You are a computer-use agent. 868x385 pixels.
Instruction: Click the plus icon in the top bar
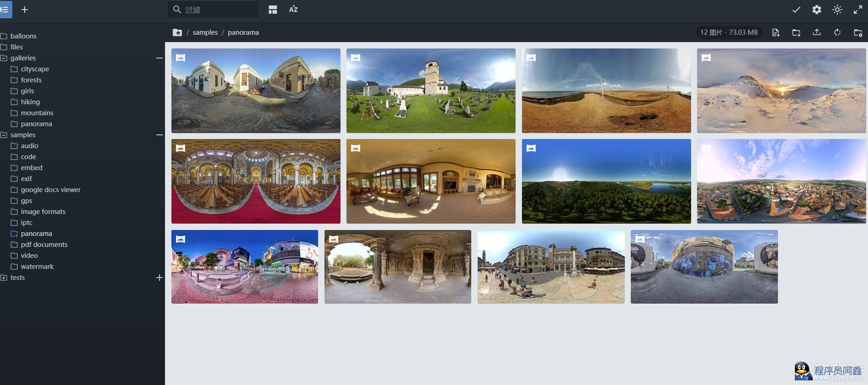pos(25,10)
